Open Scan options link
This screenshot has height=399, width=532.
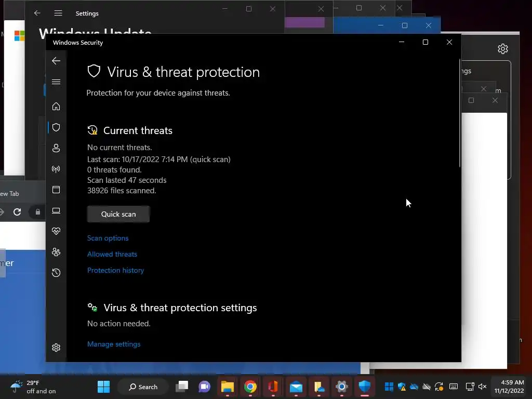pyautogui.click(x=108, y=238)
